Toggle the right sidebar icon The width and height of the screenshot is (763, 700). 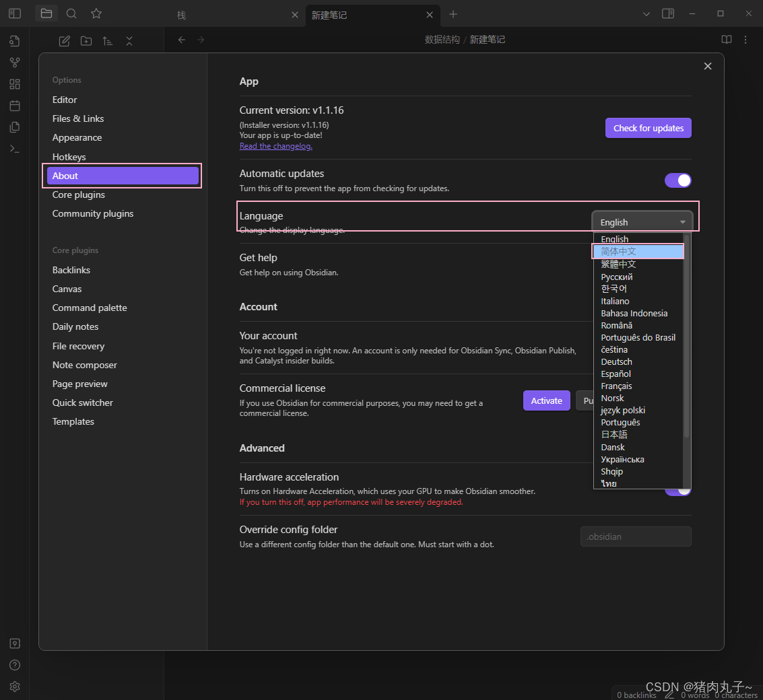[668, 13]
